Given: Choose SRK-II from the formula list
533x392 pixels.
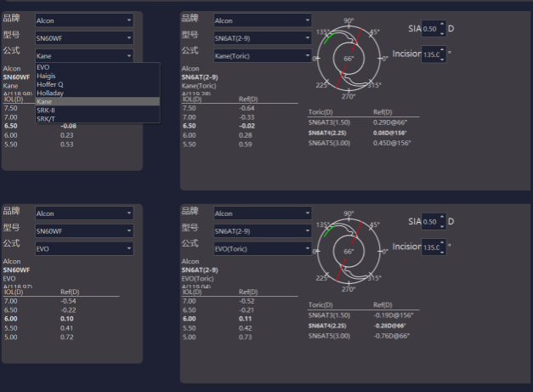Looking at the screenshot, I should (x=48, y=110).
